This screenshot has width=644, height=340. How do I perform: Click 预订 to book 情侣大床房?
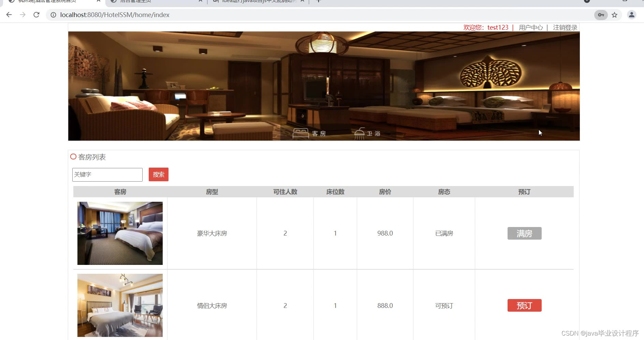point(524,305)
